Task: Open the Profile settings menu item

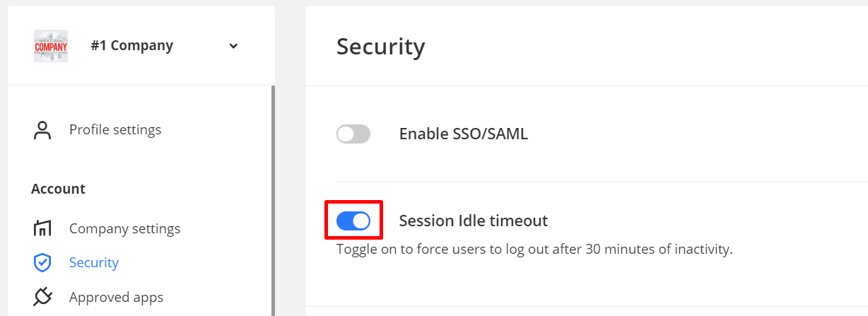Action: click(x=115, y=130)
